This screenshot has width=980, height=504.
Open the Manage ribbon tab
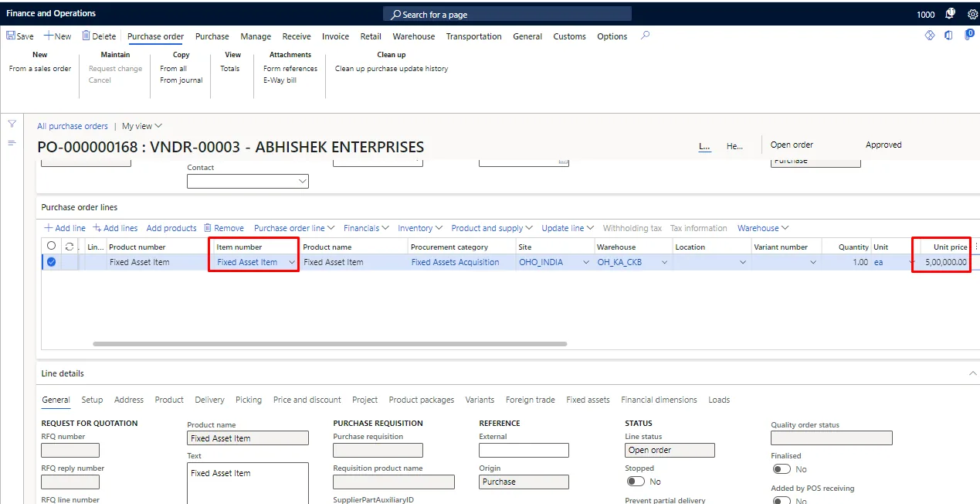[x=256, y=36]
